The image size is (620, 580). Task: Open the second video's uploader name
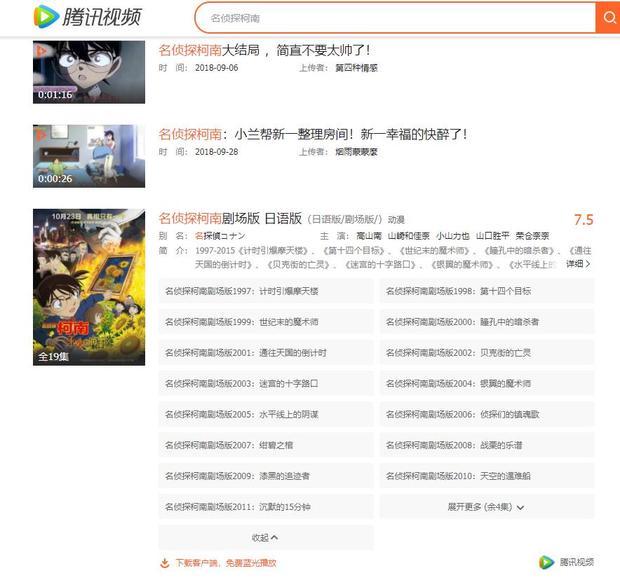[x=356, y=152]
